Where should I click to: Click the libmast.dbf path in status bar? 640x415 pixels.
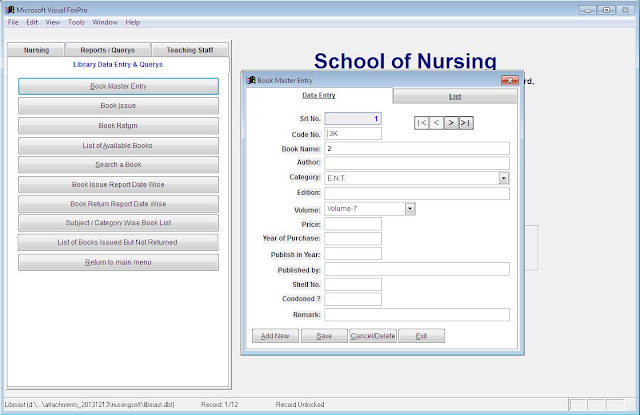point(89,404)
